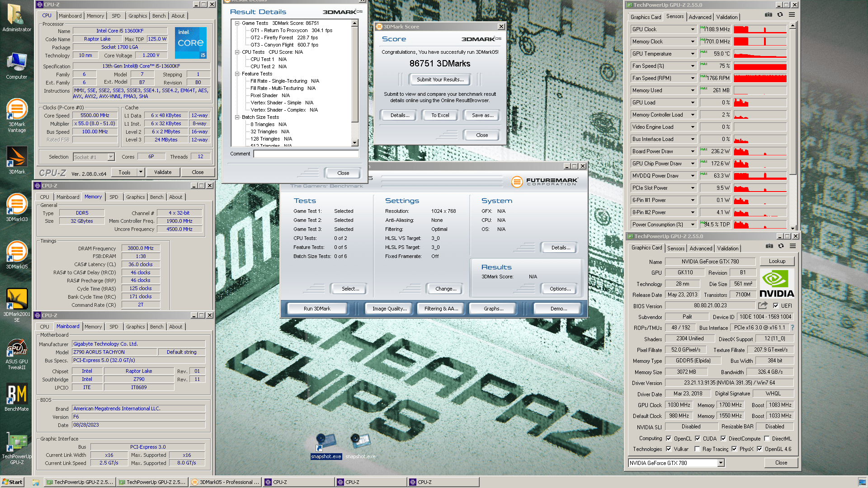The width and height of the screenshot is (868, 488).
Task: Open Bench tab in top CPU-Z window
Action: click(x=159, y=16)
